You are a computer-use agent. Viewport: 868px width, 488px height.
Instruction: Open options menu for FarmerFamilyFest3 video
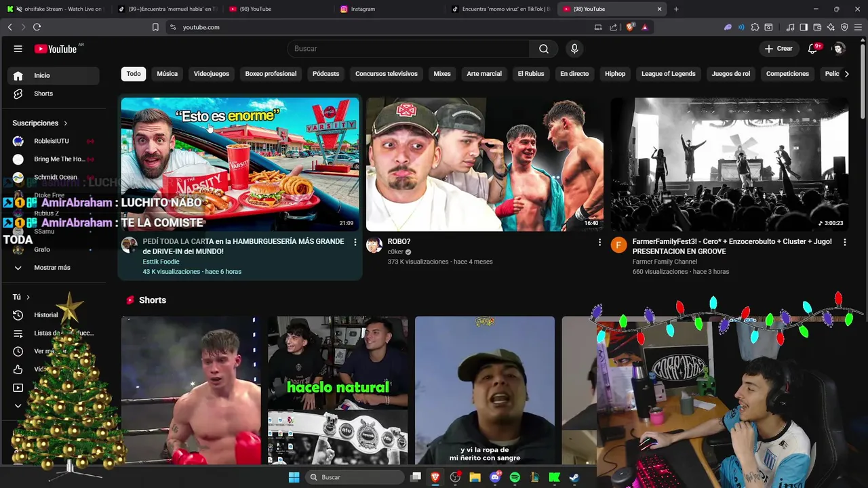point(844,242)
